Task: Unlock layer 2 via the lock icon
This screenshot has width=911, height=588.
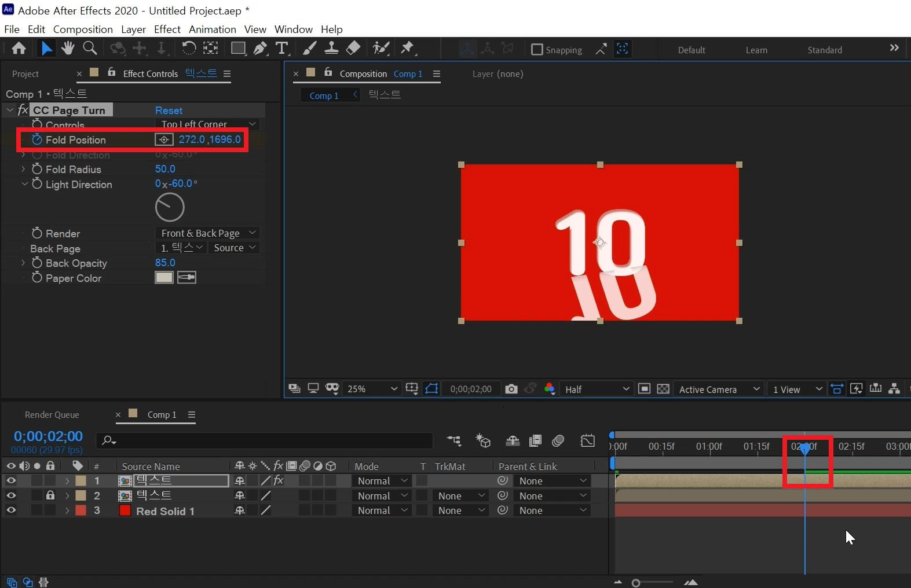Action: 50,495
